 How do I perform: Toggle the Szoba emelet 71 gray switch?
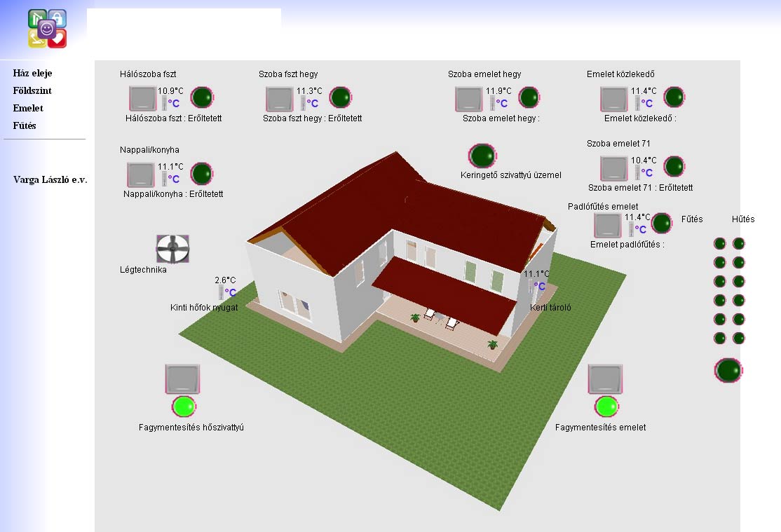click(x=614, y=169)
